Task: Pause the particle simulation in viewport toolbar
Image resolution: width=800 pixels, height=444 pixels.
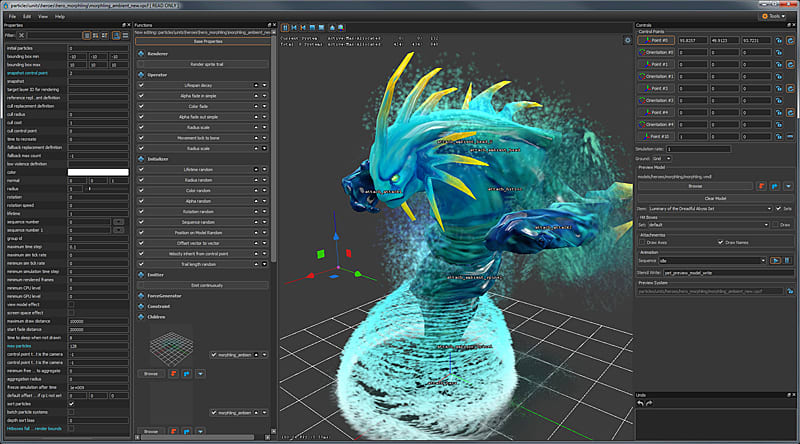Action: point(285,28)
